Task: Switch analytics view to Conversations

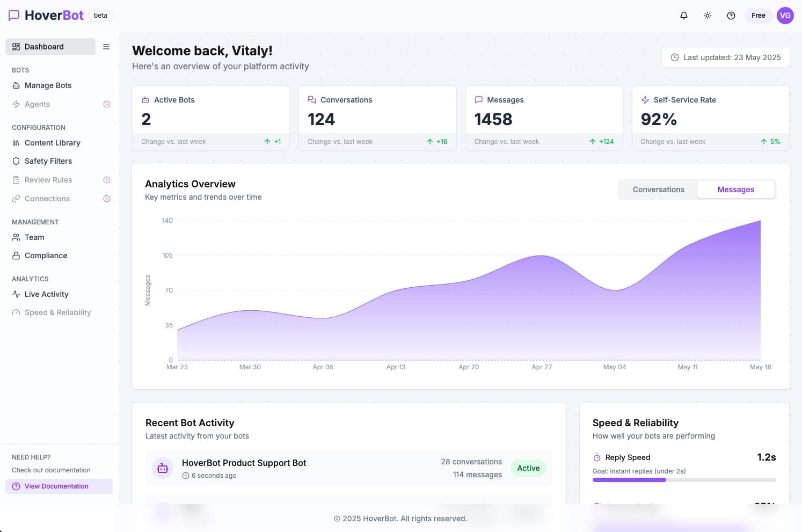Action: (x=658, y=189)
